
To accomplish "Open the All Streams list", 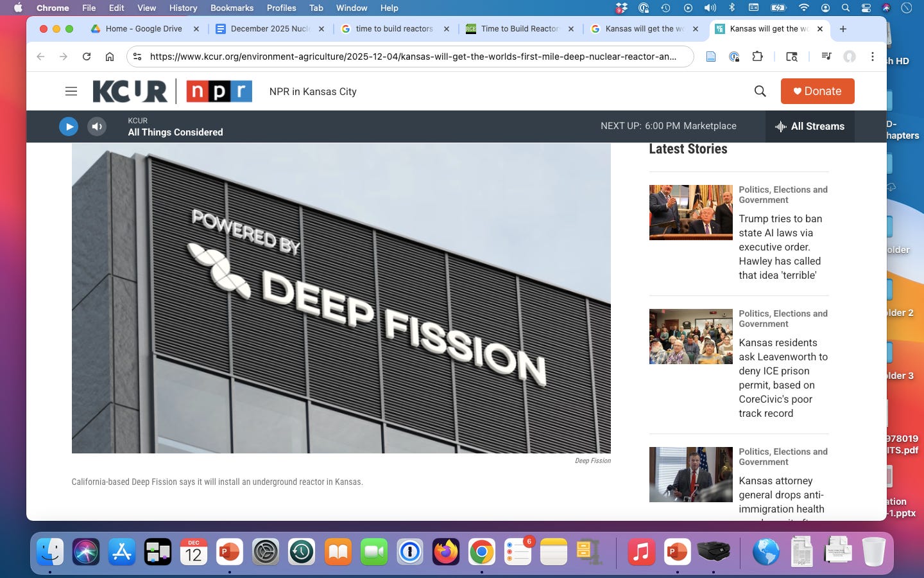I will coord(810,127).
